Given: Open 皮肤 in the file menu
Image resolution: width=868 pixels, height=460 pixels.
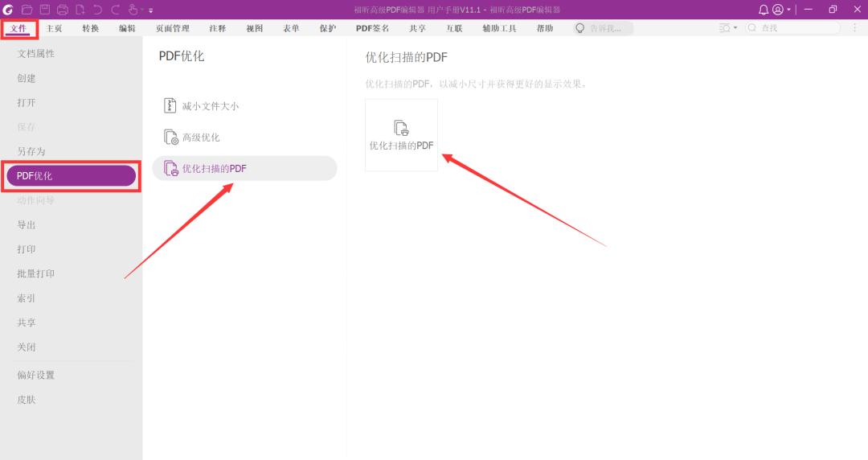Looking at the screenshot, I should (x=27, y=400).
